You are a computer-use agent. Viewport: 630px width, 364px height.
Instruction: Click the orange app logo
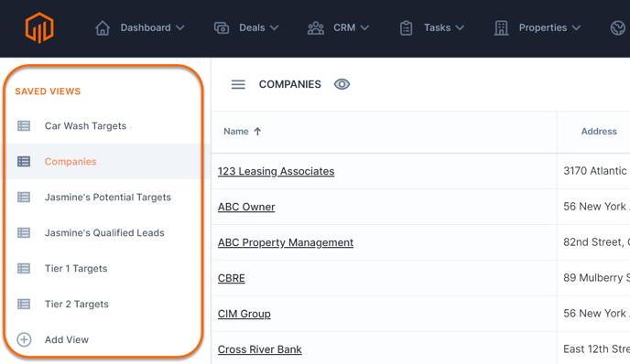point(39,27)
